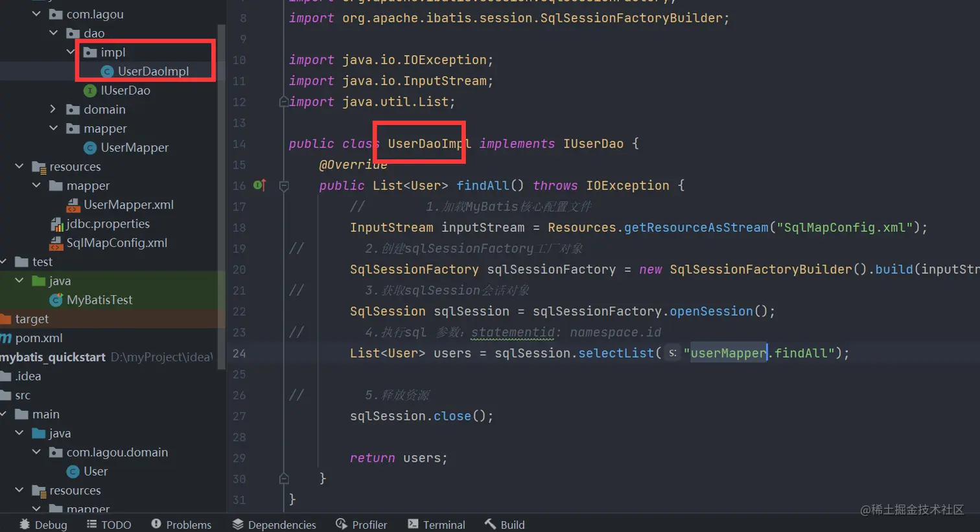Collapse the green test java folder chevron

point(19,281)
